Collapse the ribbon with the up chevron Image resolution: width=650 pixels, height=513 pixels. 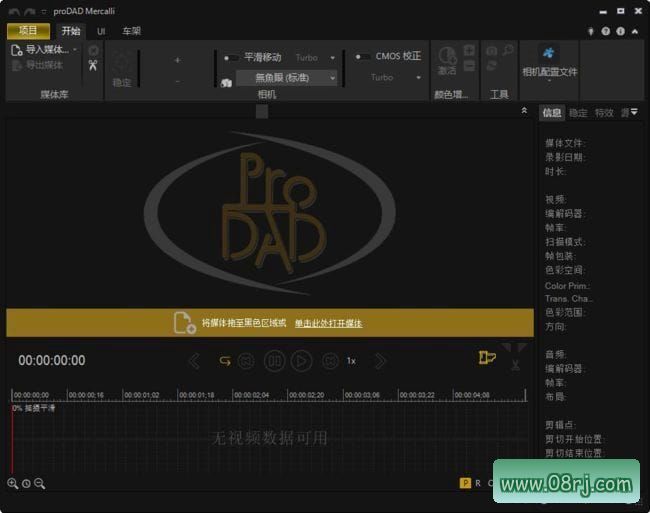[x=635, y=31]
